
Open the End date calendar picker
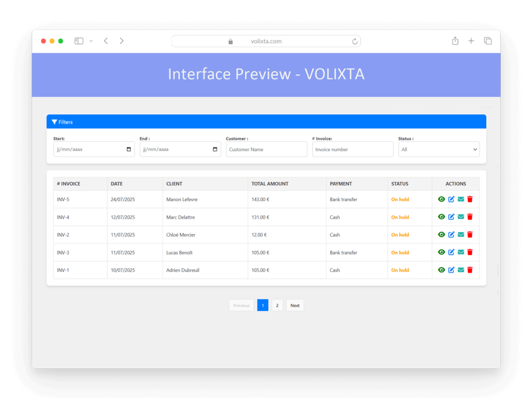pyautogui.click(x=215, y=149)
